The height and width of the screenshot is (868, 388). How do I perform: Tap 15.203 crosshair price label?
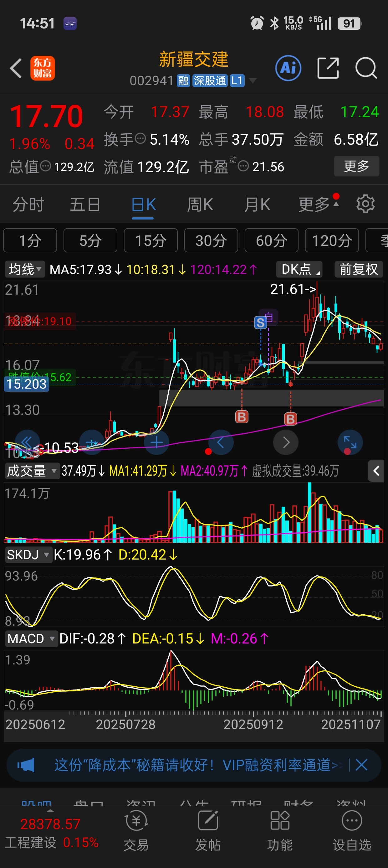[27, 384]
